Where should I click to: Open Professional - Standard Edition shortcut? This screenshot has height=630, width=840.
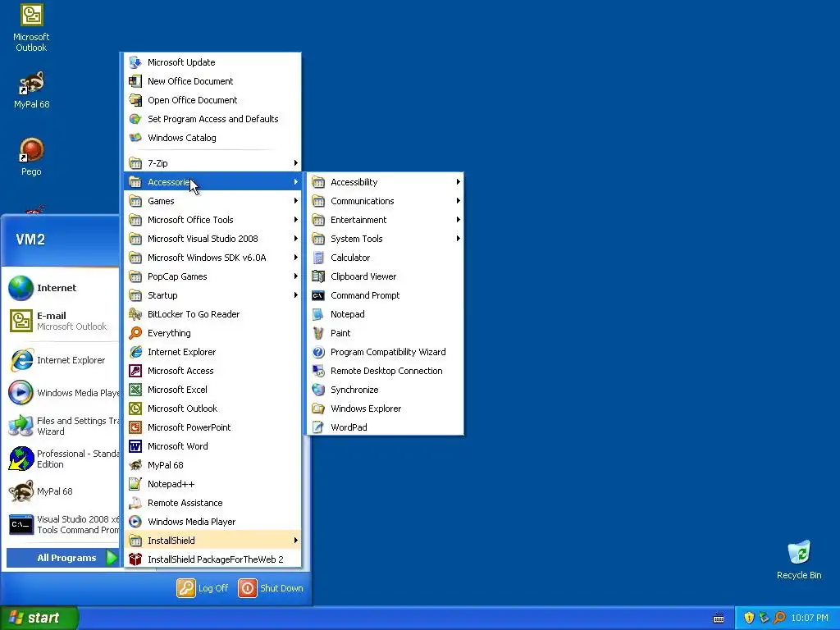(x=63, y=459)
